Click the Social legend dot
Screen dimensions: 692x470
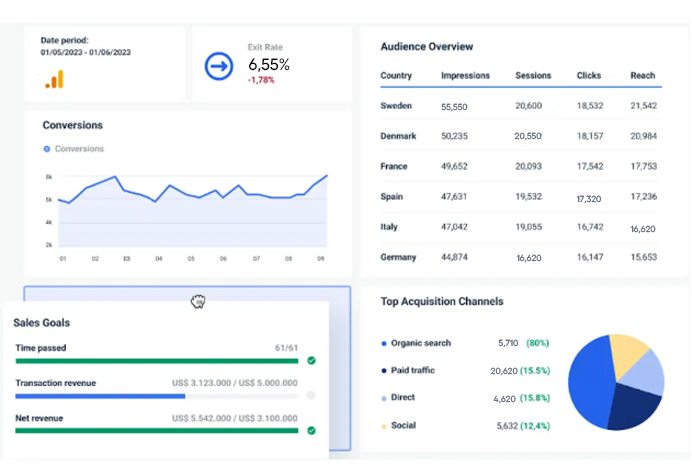click(384, 426)
